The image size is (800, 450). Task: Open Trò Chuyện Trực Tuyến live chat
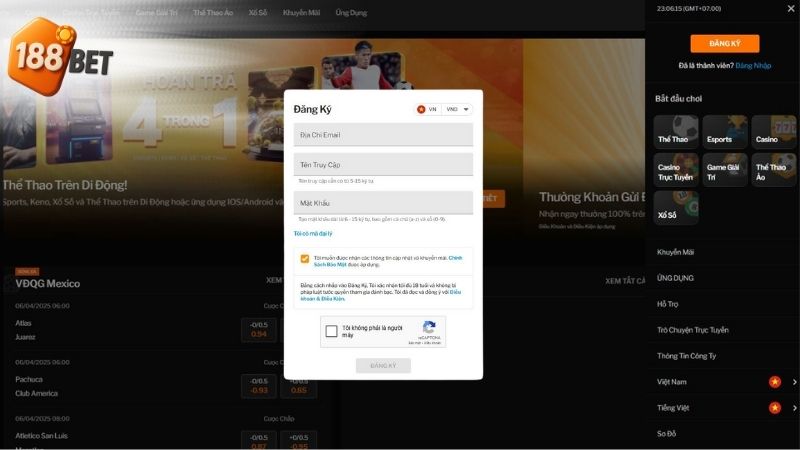[692, 330]
